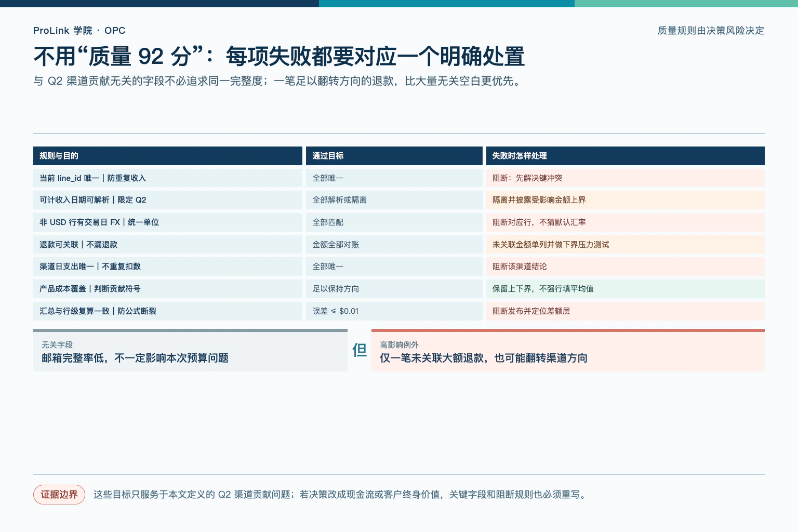Select cell '当前 line_id 唯一 | 防重复收入'
The width and height of the screenshot is (798, 532).
coord(168,178)
